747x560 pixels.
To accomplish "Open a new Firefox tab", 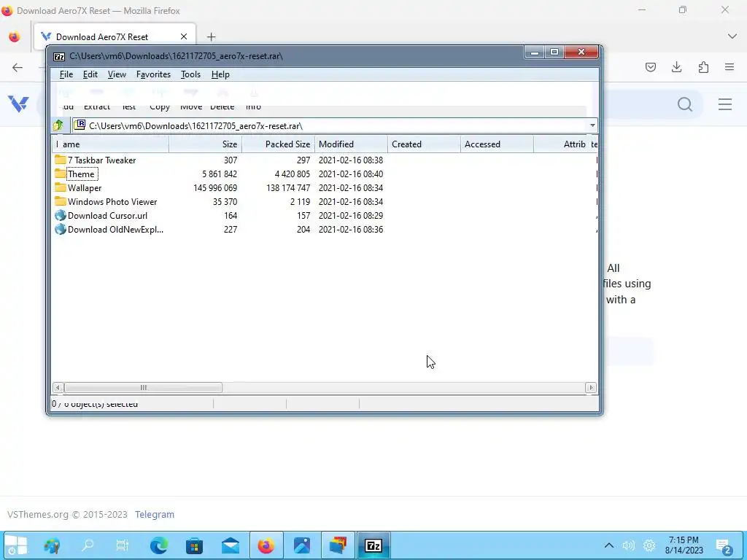I will (211, 36).
